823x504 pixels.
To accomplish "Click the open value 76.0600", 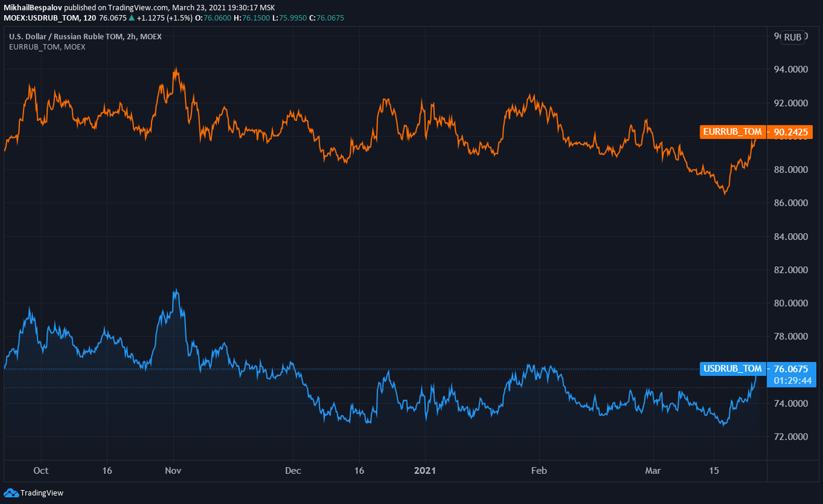I will 217,16.
